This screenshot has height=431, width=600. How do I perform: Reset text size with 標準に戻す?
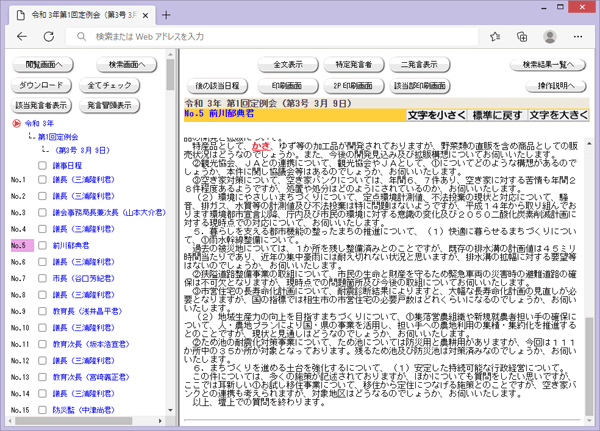pos(497,115)
